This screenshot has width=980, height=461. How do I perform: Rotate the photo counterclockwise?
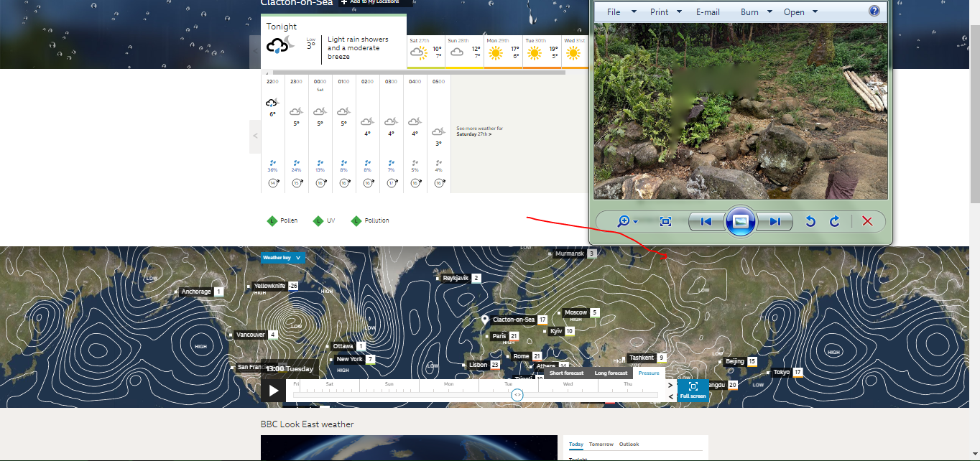[x=810, y=221]
